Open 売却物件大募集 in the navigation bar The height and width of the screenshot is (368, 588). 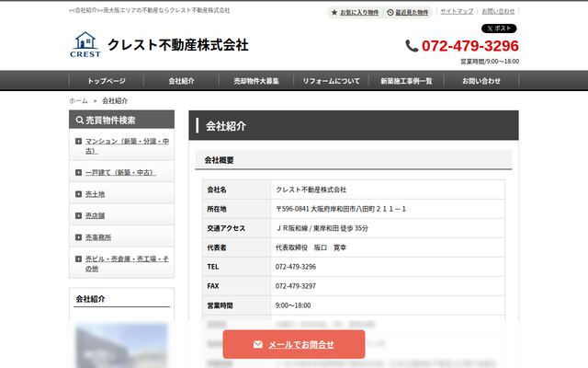pos(256,81)
